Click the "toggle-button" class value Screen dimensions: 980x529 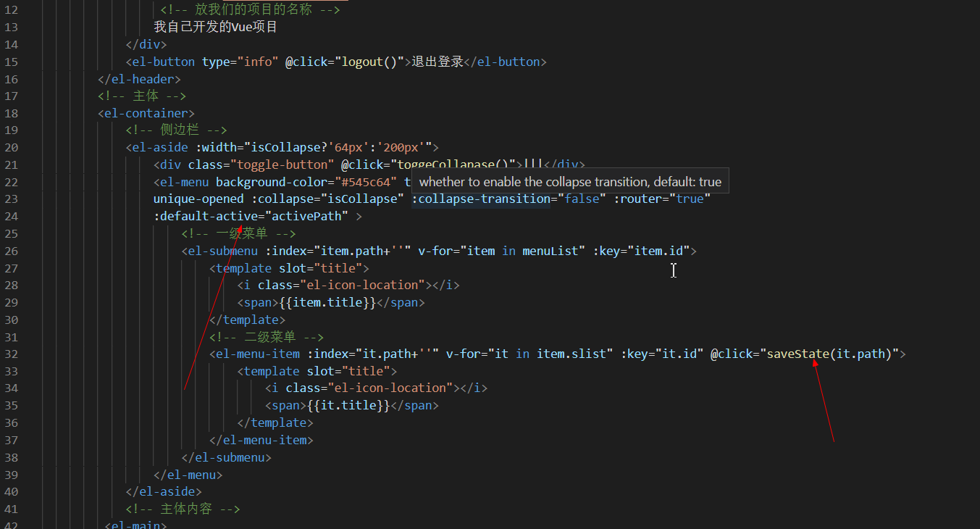point(282,164)
